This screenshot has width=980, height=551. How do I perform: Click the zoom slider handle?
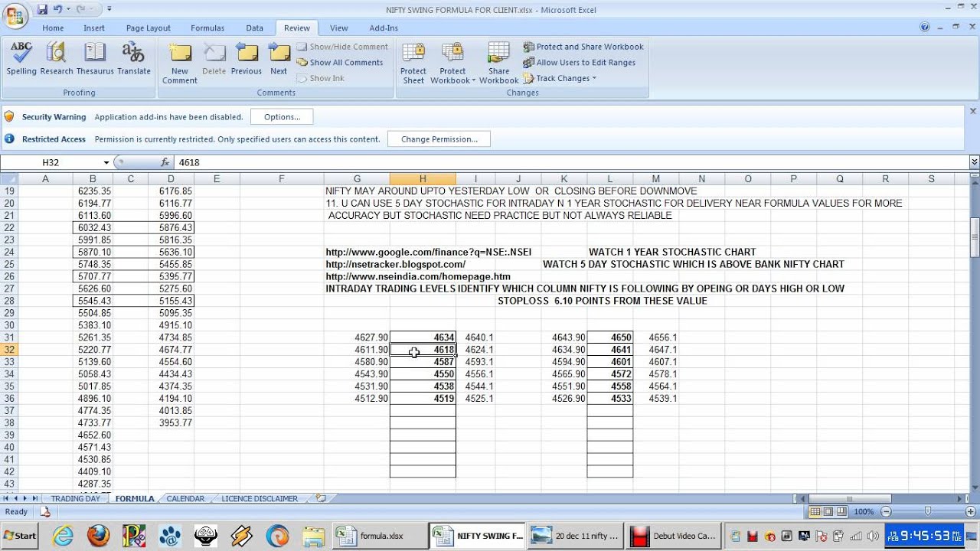928,511
